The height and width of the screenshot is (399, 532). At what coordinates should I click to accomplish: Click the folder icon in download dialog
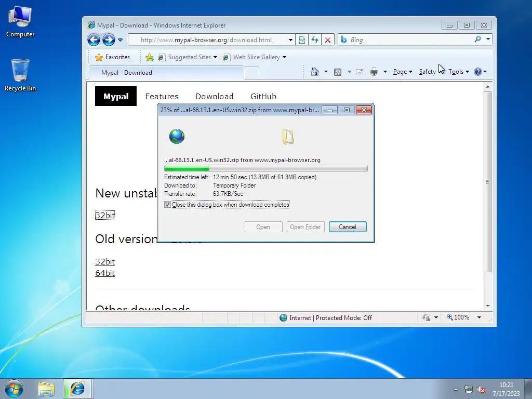[288, 137]
